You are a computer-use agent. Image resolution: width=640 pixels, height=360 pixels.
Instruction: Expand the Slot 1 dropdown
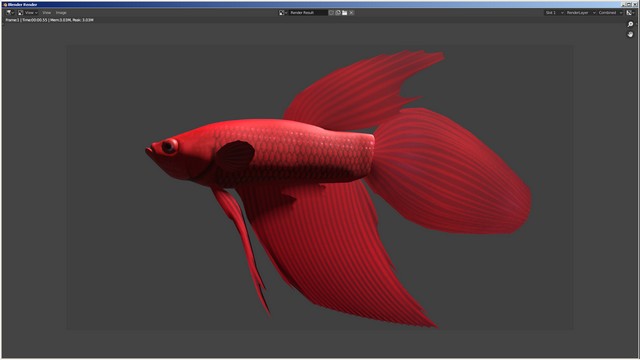click(x=554, y=13)
